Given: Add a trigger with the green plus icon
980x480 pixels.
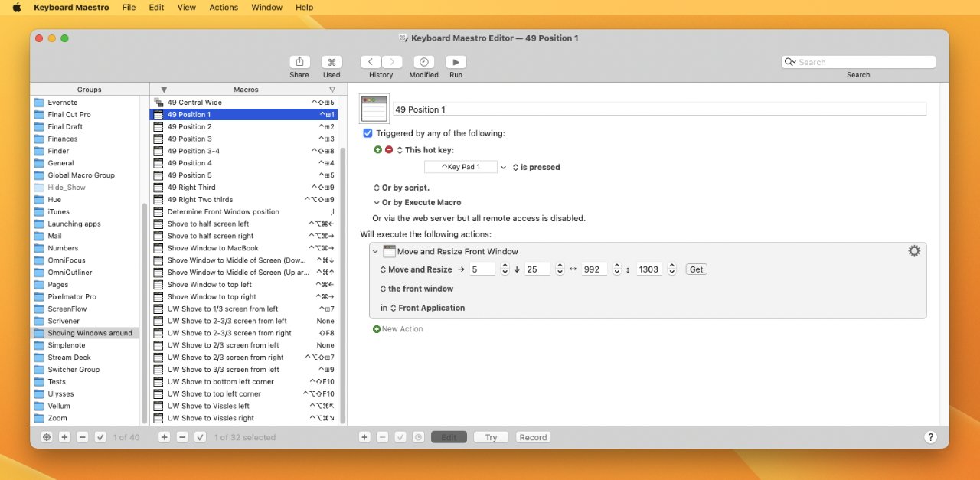Looking at the screenshot, I should coord(377,150).
